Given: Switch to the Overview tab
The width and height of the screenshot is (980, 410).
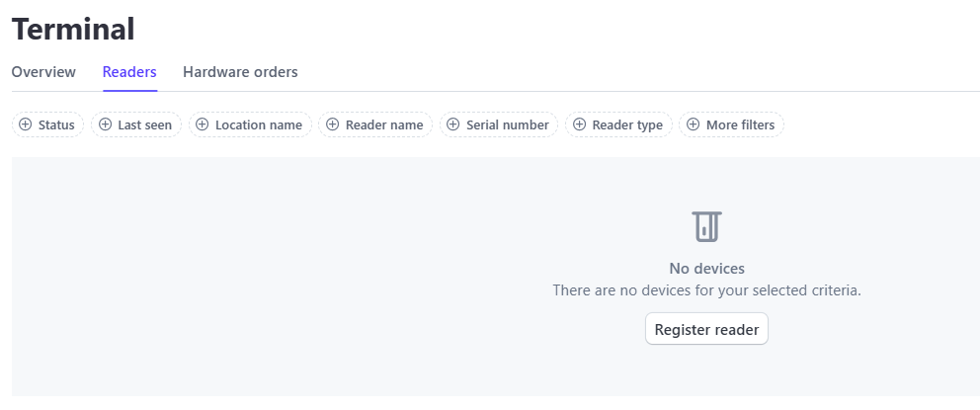Looking at the screenshot, I should point(43,72).
